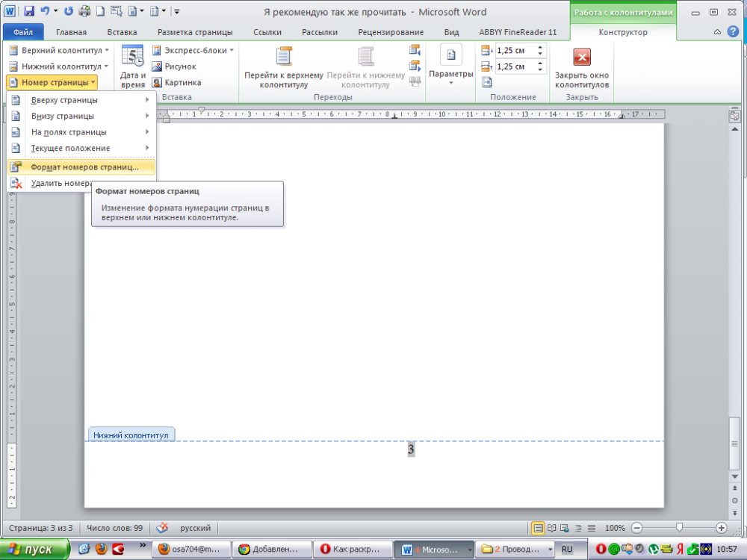
Task: Click the red Закрыть окно колонтитулов icon
Action: (582, 57)
